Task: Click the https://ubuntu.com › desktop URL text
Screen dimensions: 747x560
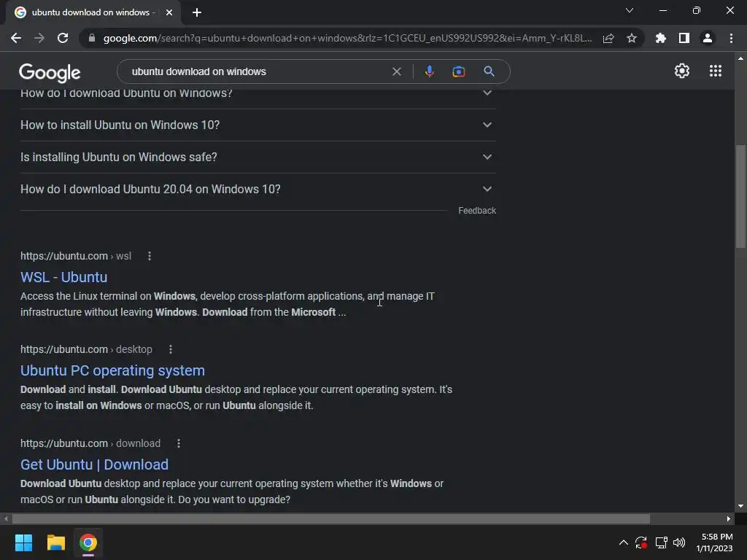Action: (86, 349)
